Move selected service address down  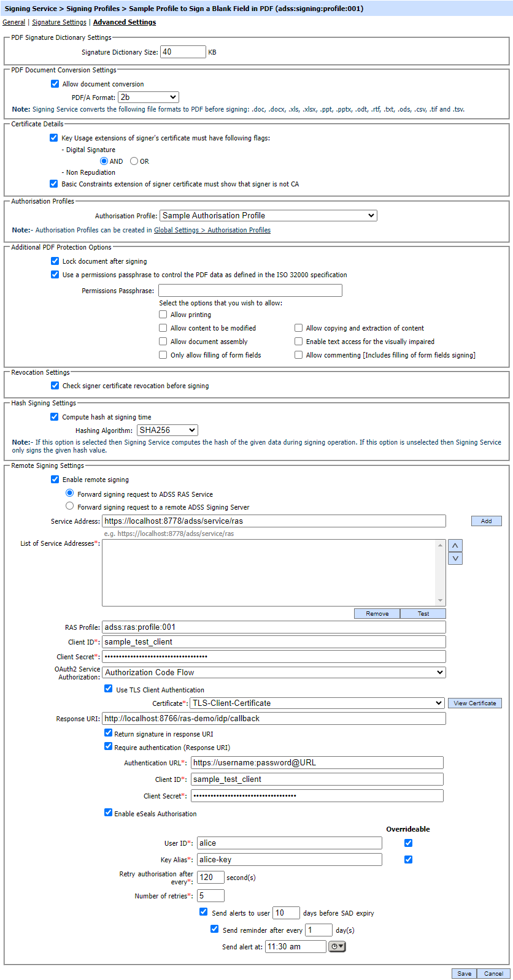click(455, 558)
